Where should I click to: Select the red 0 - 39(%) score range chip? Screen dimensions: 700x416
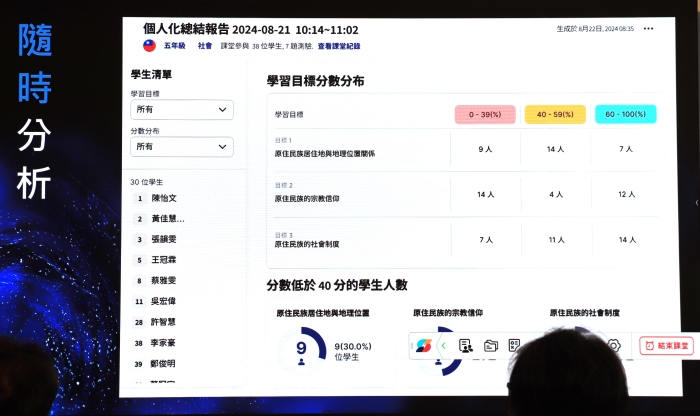point(485,114)
